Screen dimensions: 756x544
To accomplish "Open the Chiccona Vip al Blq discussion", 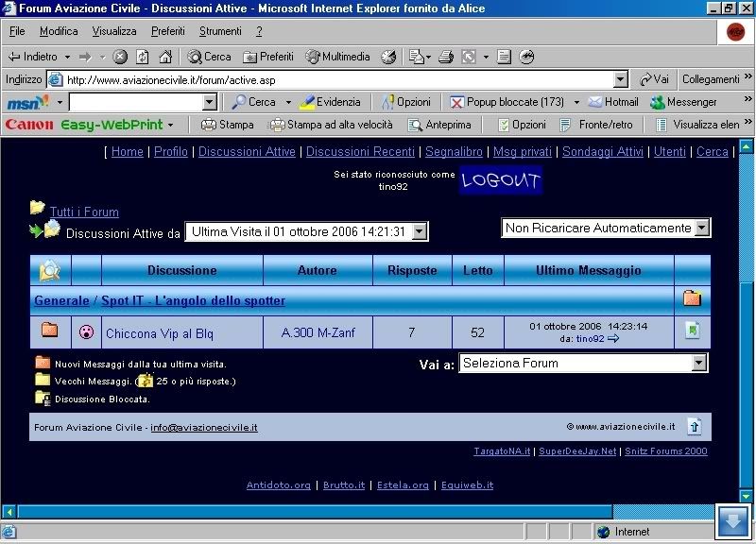I will click(x=160, y=333).
